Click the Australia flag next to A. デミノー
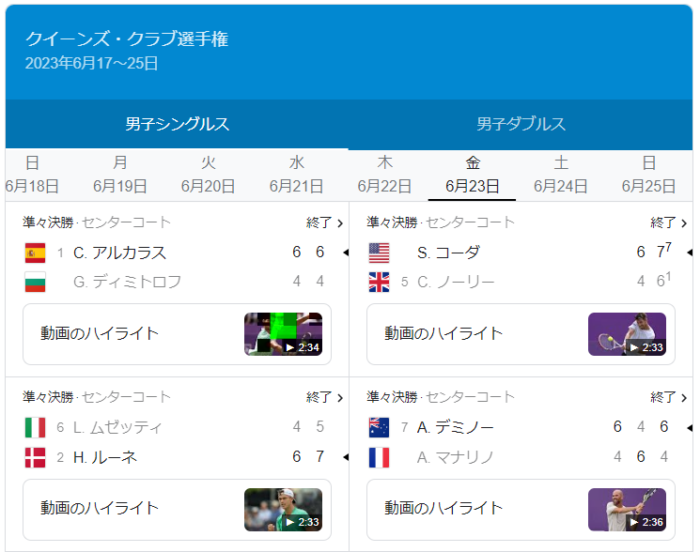700x552 pixels. [379, 427]
